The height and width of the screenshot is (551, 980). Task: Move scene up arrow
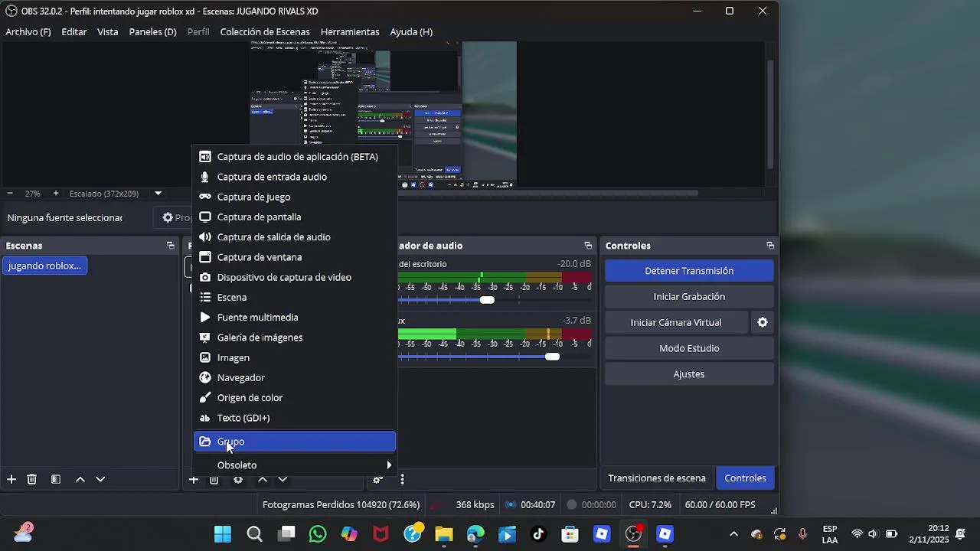[80, 480]
